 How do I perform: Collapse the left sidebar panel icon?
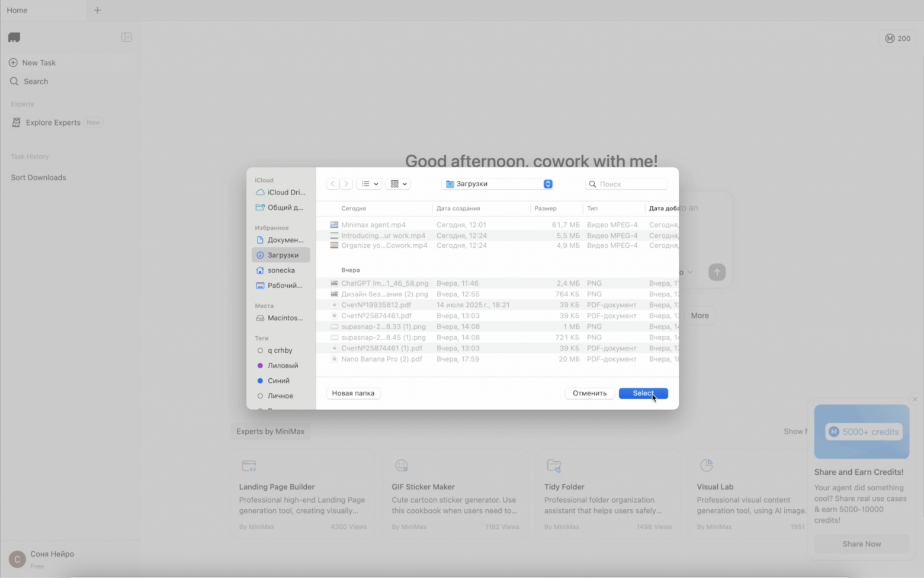pyautogui.click(x=126, y=37)
